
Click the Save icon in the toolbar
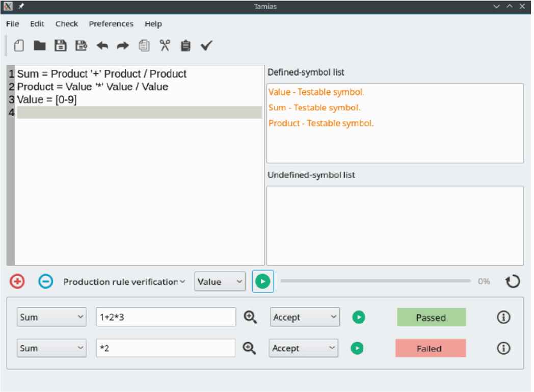coord(60,46)
